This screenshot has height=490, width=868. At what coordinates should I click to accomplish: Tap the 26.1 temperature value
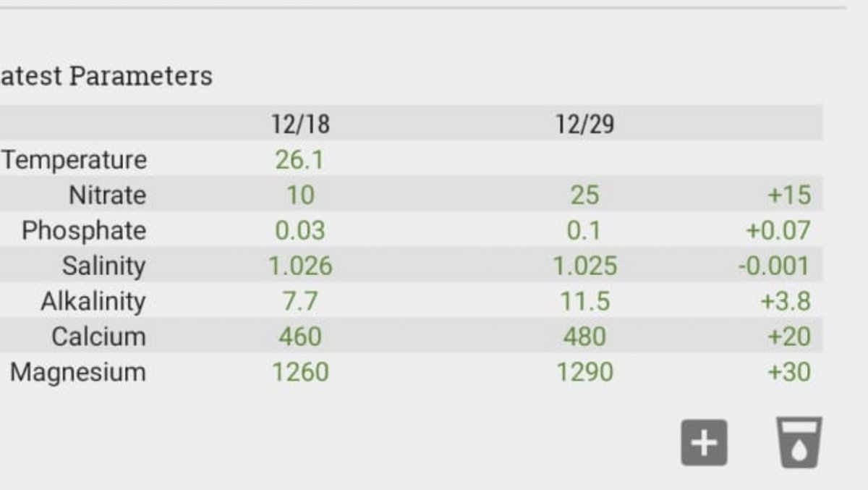pyautogui.click(x=300, y=159)
